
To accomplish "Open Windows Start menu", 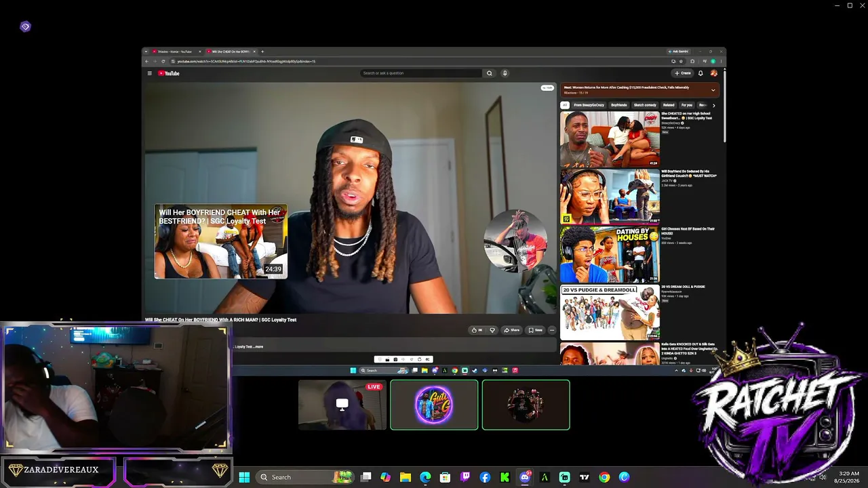I will pos(244,477).
